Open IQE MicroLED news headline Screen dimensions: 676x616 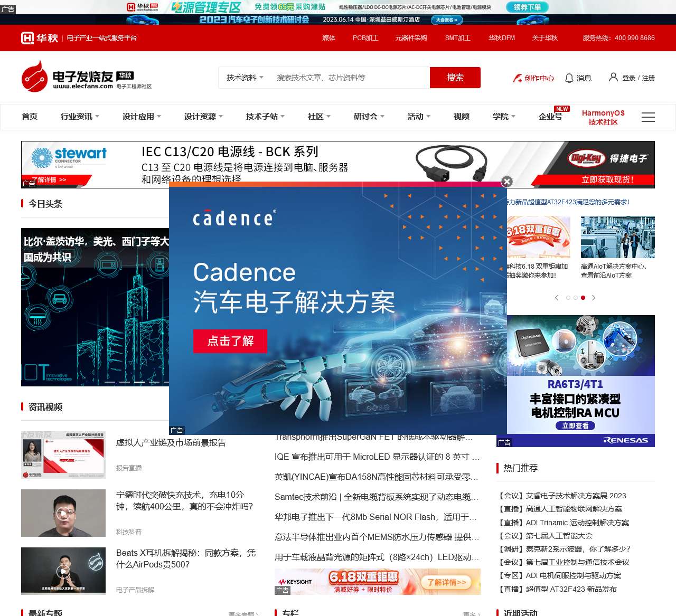pyautogui.click(x=377, y=457)
